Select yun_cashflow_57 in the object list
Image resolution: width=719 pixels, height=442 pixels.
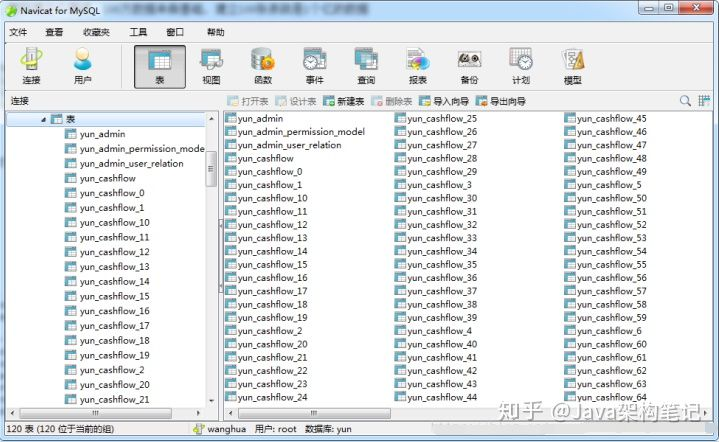pos(612,292)
